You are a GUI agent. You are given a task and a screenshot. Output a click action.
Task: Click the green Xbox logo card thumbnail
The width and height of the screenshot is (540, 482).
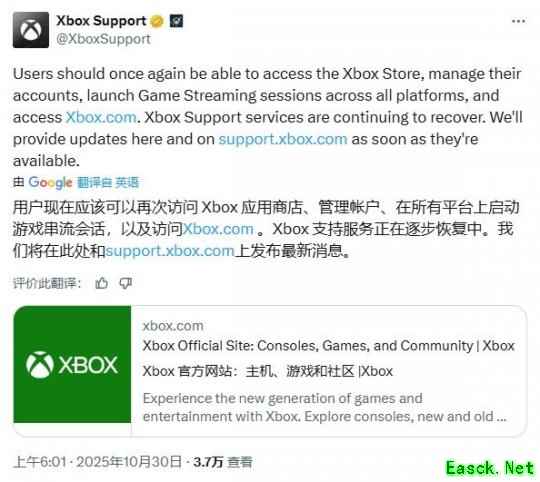click(x=72, y=364)
